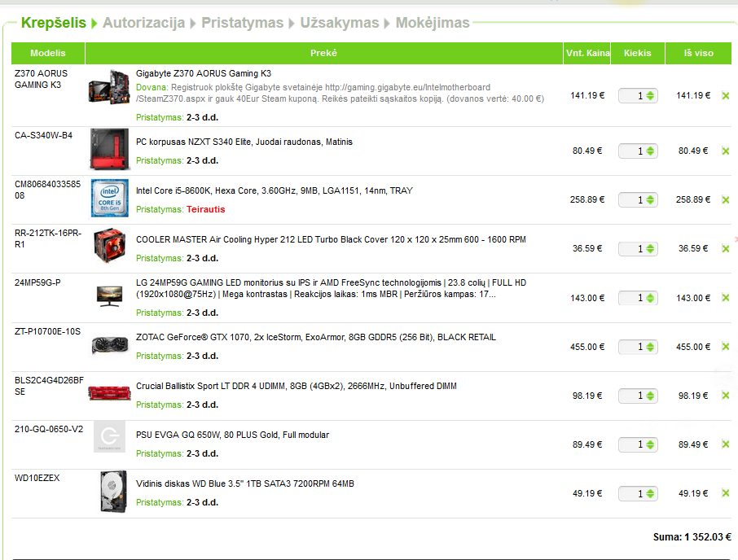Open PC korpusas NZXT S340 Elite link

[244, 142]
